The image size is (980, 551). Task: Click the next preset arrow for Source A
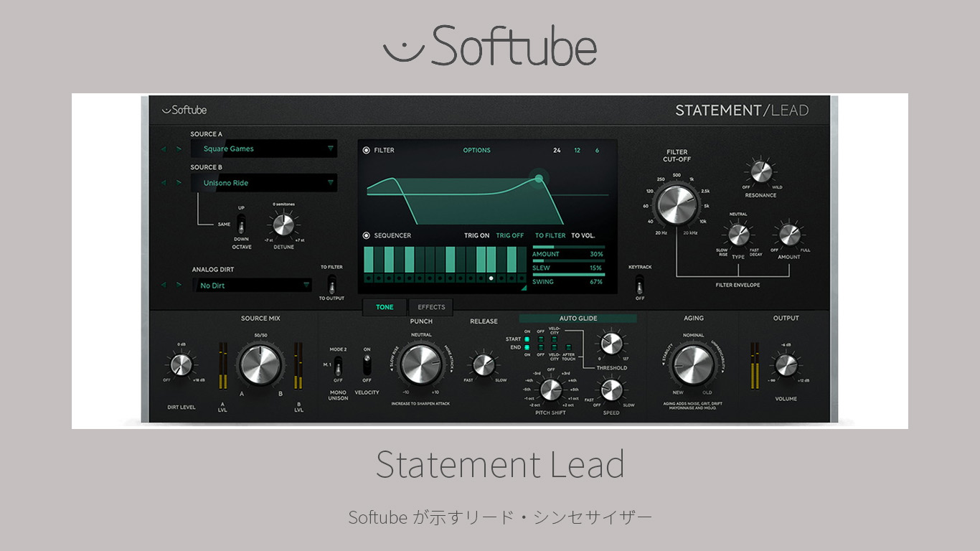179,149
